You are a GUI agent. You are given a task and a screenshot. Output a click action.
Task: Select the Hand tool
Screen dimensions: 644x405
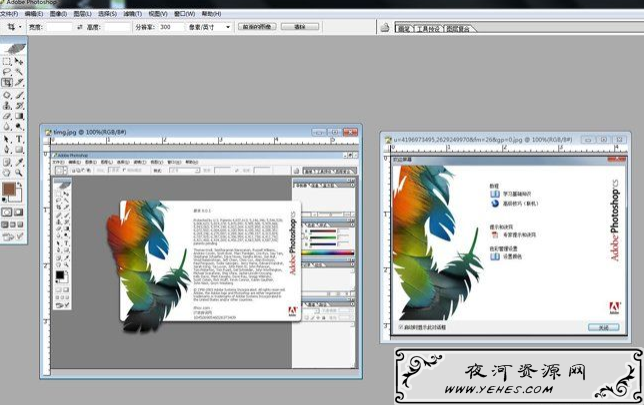(7, 173)
